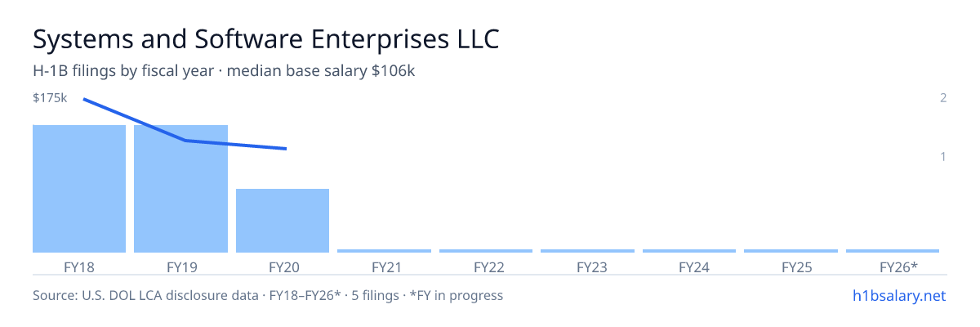
Task: Click the small FY26* bar
Action: point(893,251)
